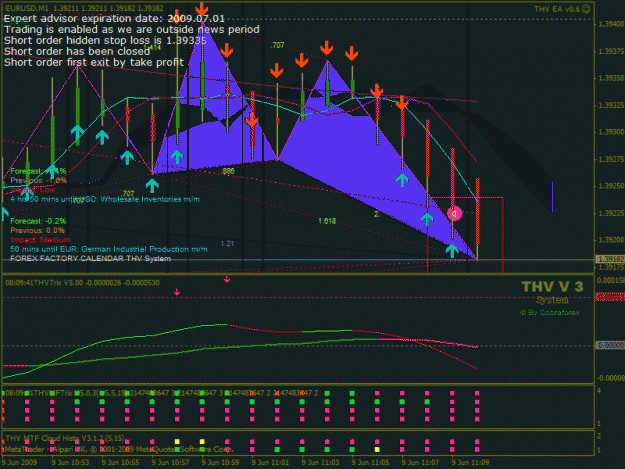Click the 1.618 Fibonacci ratio label
This screenshot has height=469, width=625.
tap(327, 221)
